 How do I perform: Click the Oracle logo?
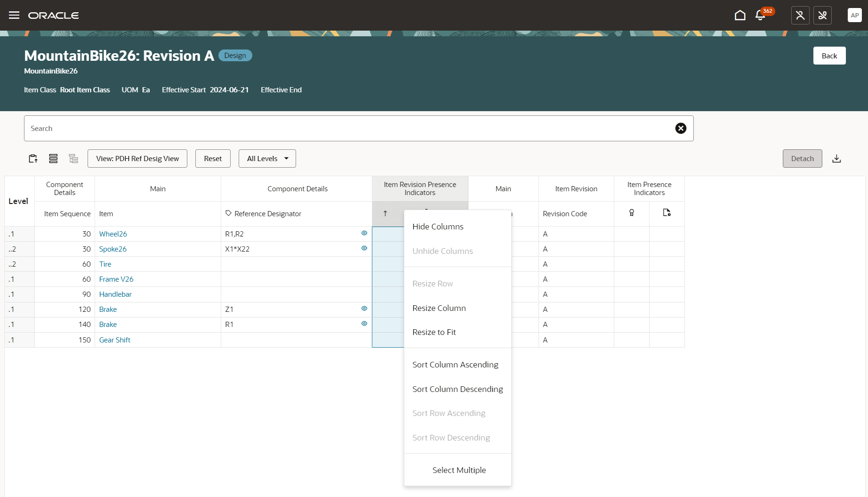tap(53, 16)
